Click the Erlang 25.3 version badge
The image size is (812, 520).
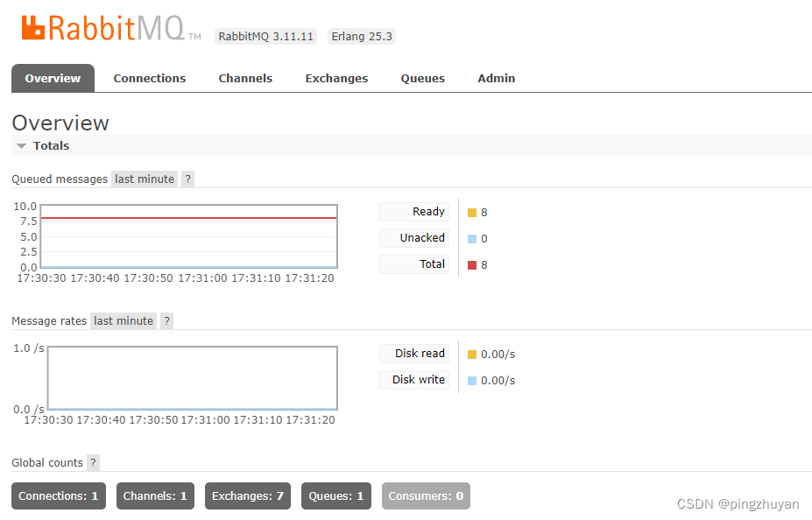361,37
